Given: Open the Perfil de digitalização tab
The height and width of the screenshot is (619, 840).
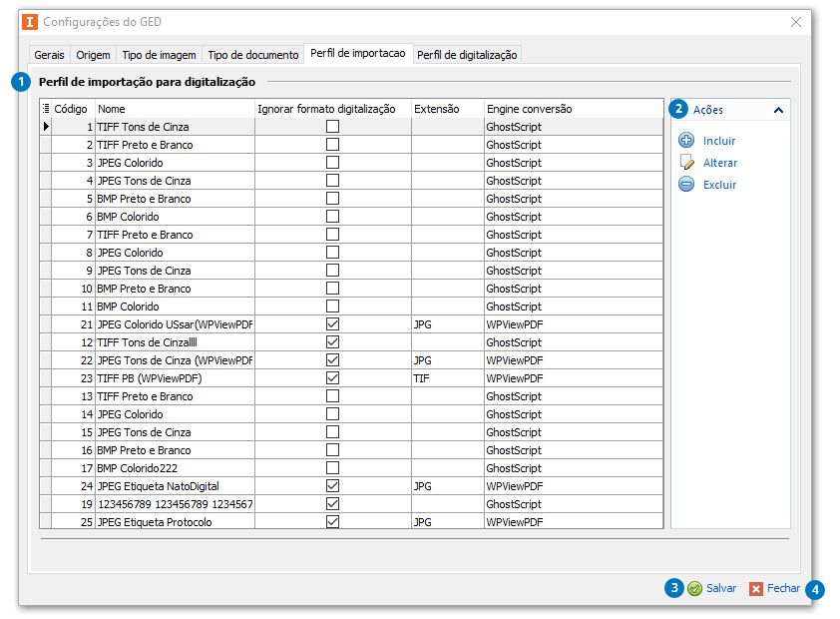Looking at the screenshot, I should pyautogui.click(x=467, y=55).
